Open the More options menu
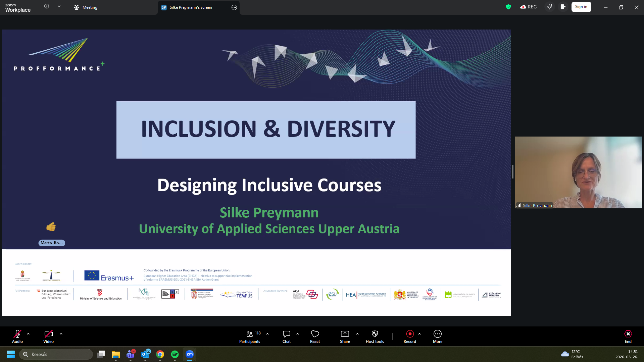The image size is (644, 362). tap(437, 337)
